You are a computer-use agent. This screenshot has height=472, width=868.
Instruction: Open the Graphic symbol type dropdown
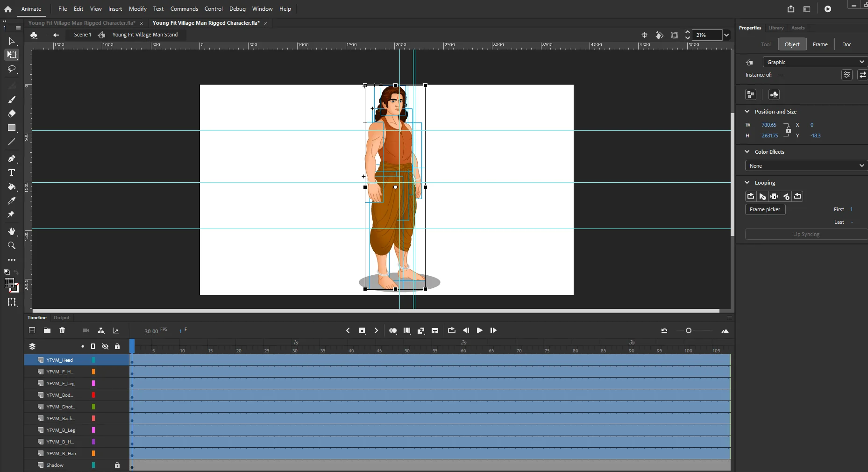[814, 62]
